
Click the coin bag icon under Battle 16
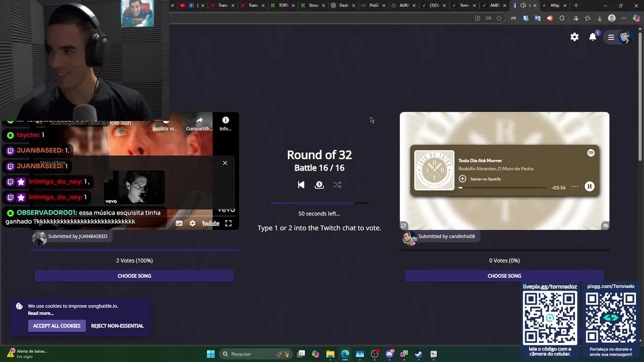(319, 185)
